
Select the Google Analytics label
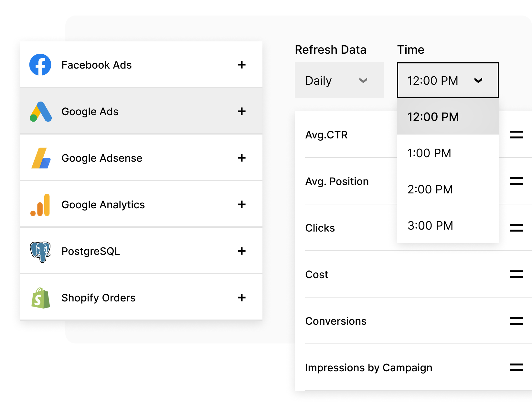click(103, 205)
